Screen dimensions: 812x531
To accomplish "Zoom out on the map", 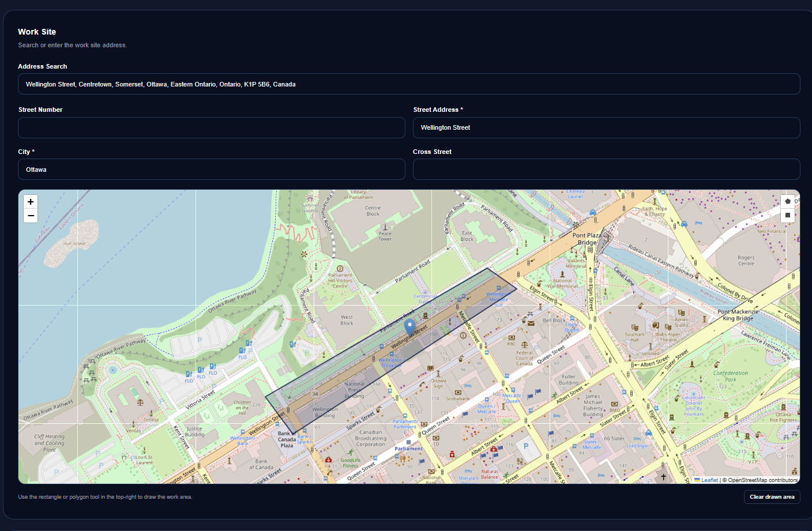I will coord(31,216).
